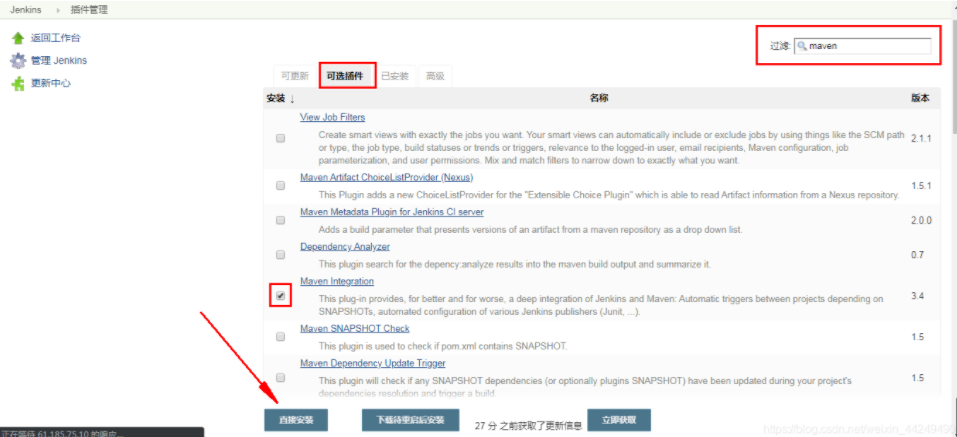This screenshot has width=957, height=437.
Task: Click the puzzle piece icon beside 更新中心
Action: coord(18,84)
